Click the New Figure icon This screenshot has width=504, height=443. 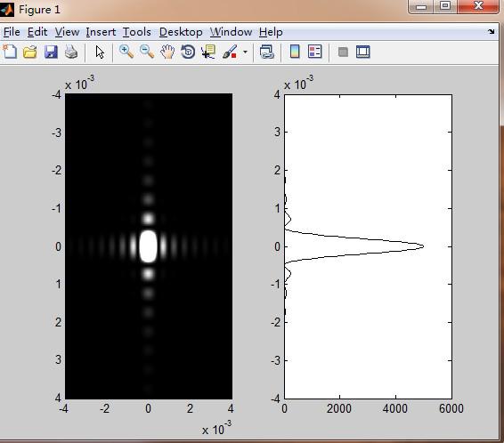tap(10, 52)
